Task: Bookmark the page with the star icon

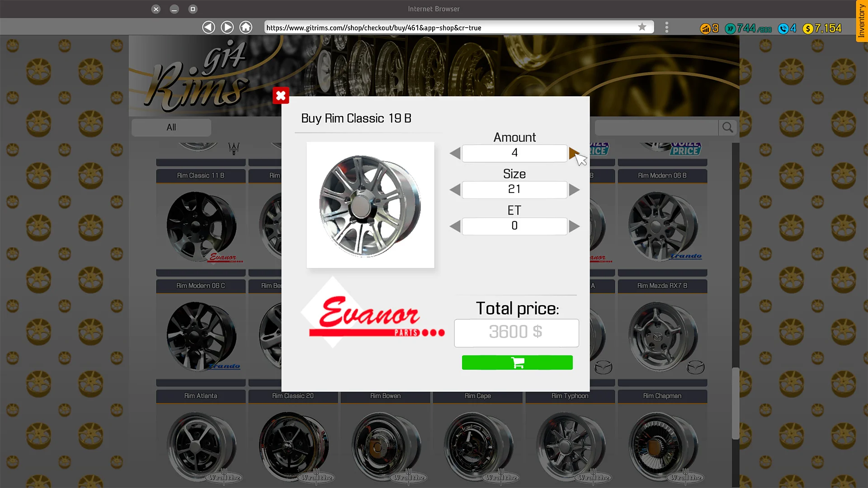Action: click(x=642, y=27)
